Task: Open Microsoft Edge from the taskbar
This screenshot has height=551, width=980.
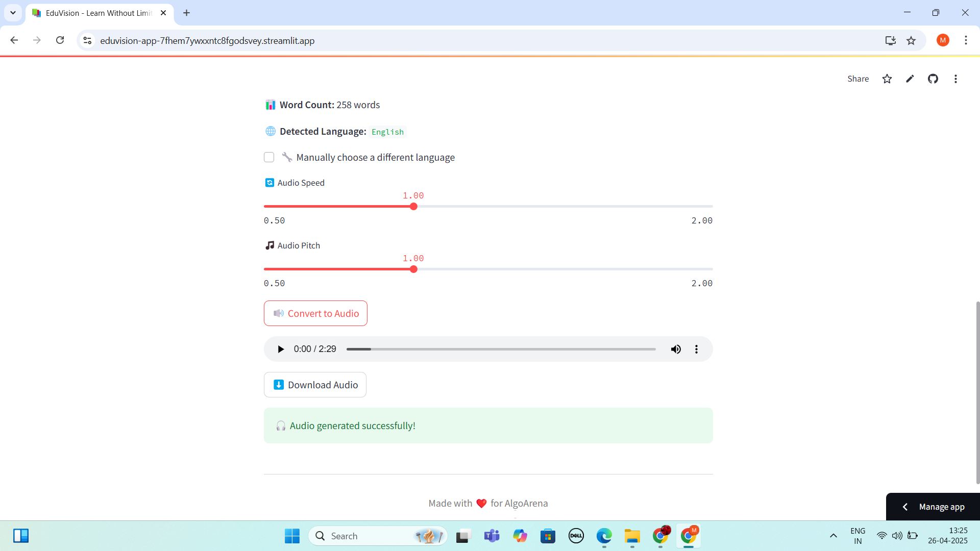Action: tap(604, 536)
